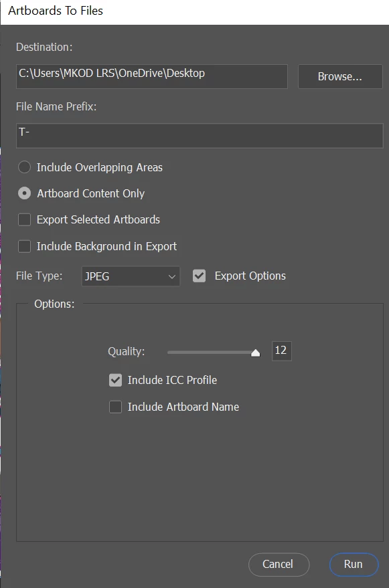Viewport: 389px width, 588px height.
Task: Click the Artboards To Files title bar
Action: (194, 11)
